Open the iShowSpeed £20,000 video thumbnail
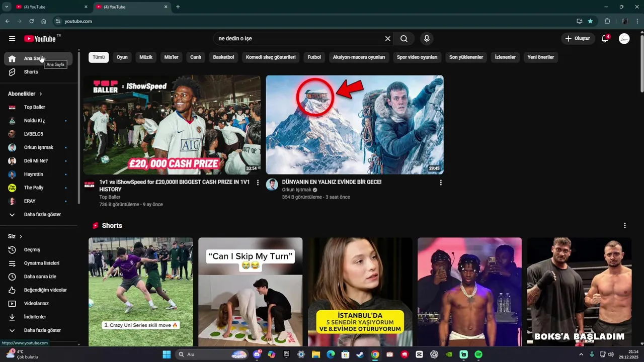 (x=172, y=125)
